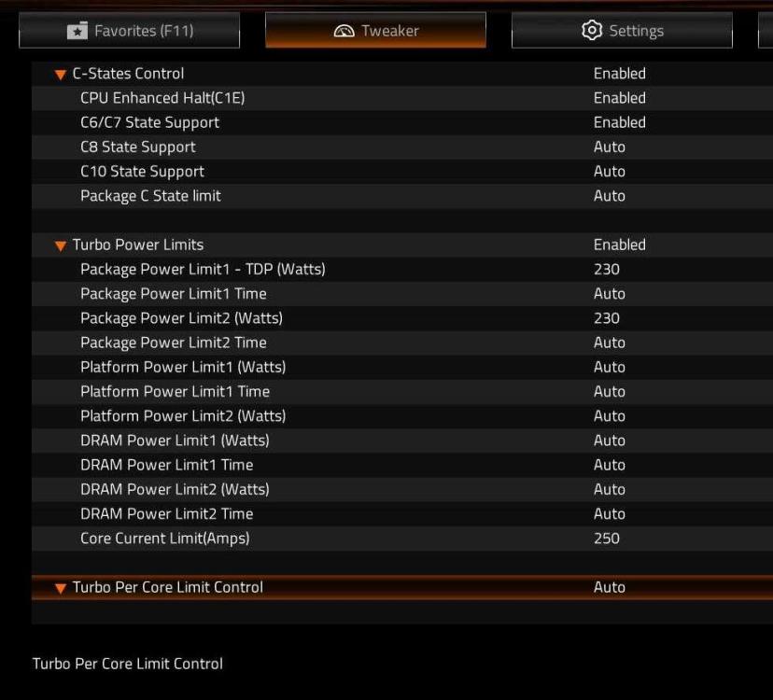Set the Core Current Limit amps value
Image resolution: width=773 pixels, height=700 pixels.
click(x=606, y=539)
